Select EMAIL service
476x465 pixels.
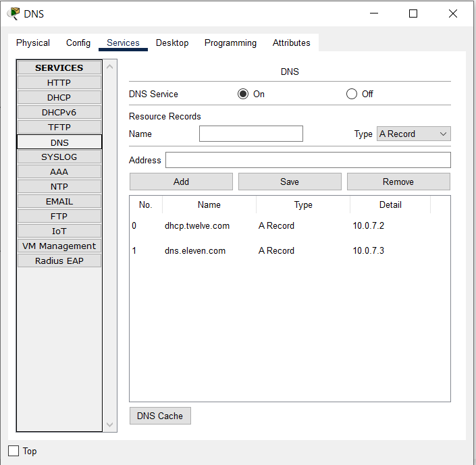click(x=59, y=202)
